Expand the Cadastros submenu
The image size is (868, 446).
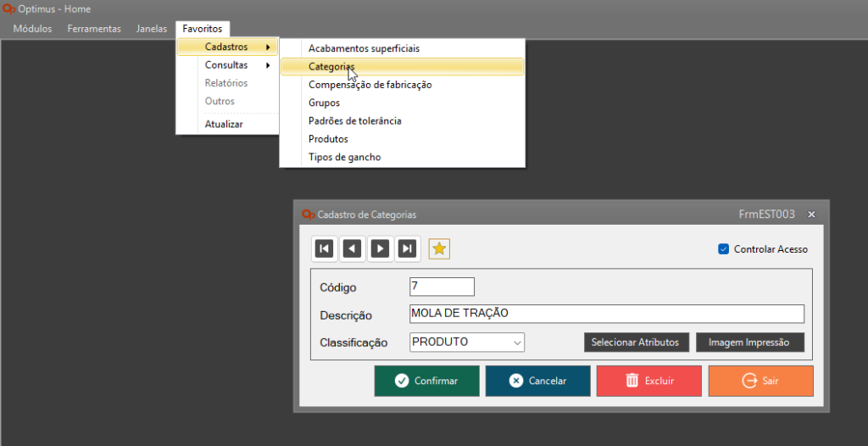coord(227,47)
